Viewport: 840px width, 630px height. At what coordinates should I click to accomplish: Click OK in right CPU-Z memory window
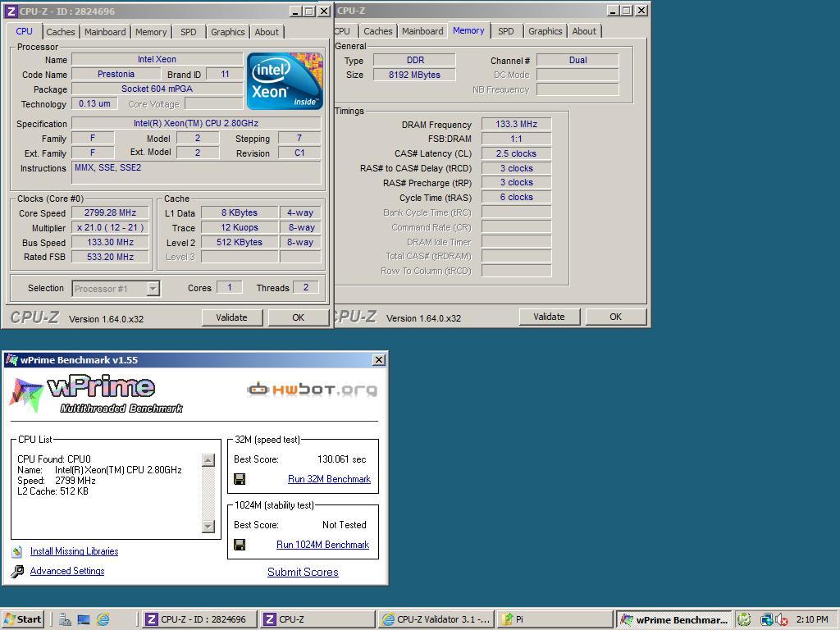click(x=615, y=317)
